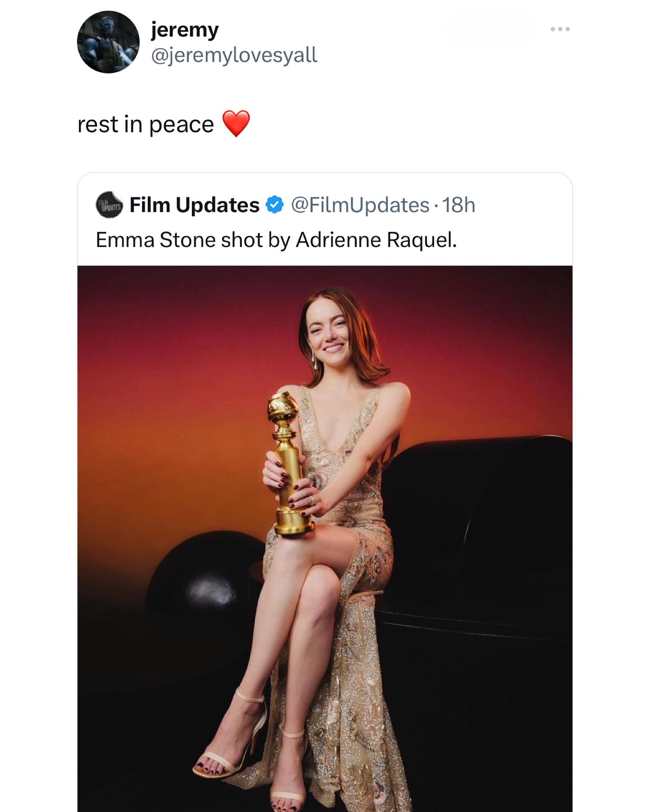The height and width of the screenshot is (812, 650).
Task: Click the display name jeremy
Action: [x=184, y=29]
